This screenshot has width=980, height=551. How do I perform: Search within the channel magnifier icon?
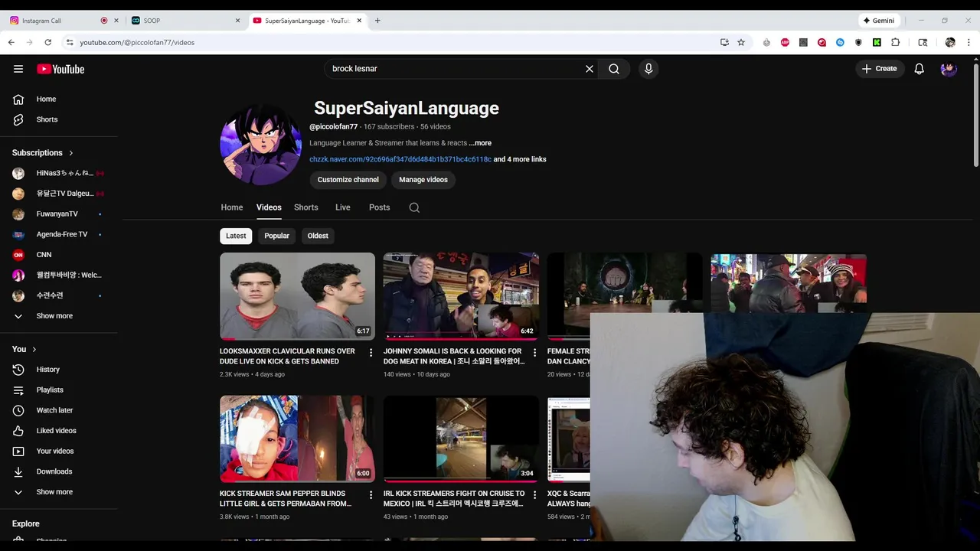[414, 207]
